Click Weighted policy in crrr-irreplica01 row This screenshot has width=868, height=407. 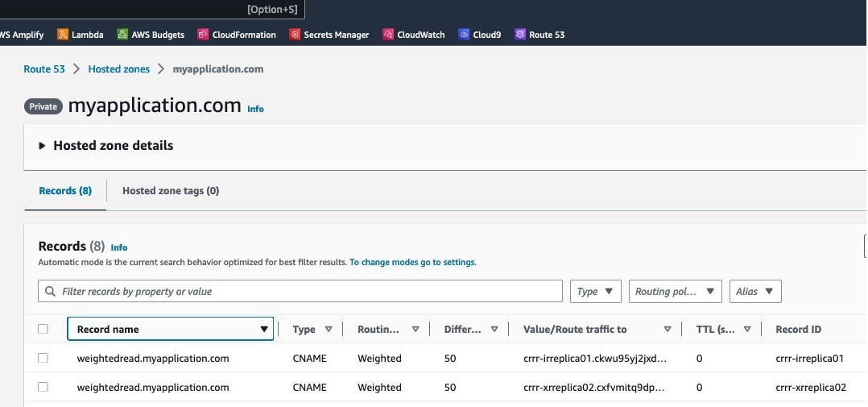click(x=379, y=359)
